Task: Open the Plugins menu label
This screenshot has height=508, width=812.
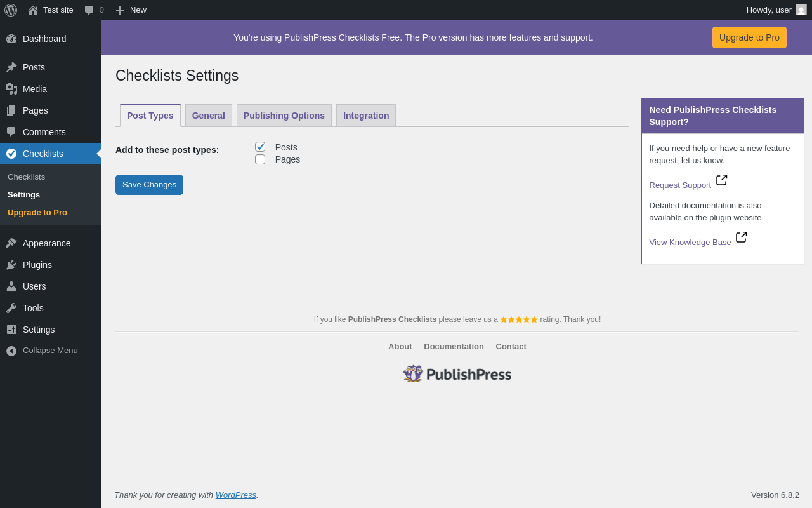Action: (x=37, y=265)
